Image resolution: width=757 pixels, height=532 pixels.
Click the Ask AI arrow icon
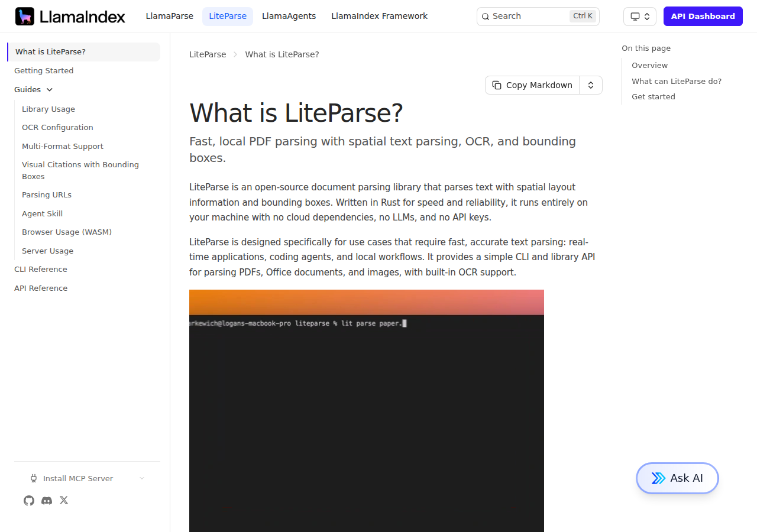658,478
